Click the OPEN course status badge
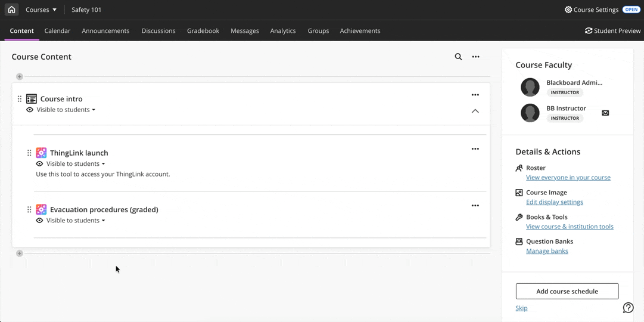The image size is (644, 322). point(631,10)
